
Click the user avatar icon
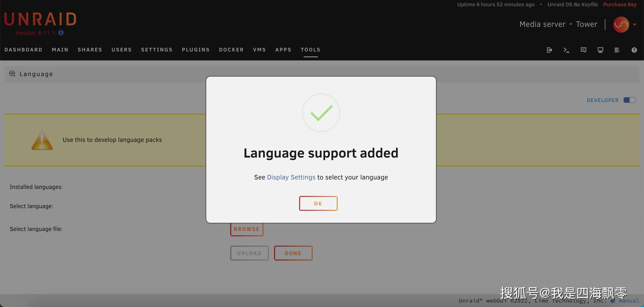621,25
